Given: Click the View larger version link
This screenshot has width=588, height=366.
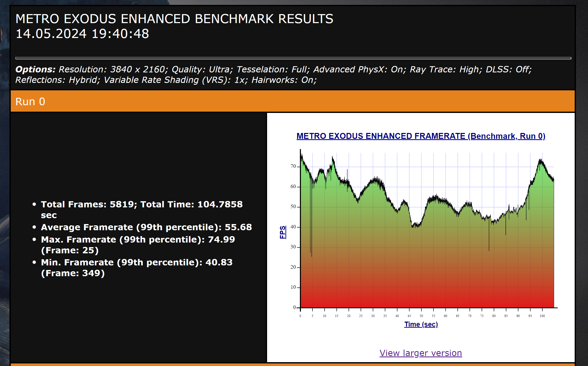Looking at the screenshot, I should pyautogui.click(x=421, y=353).
